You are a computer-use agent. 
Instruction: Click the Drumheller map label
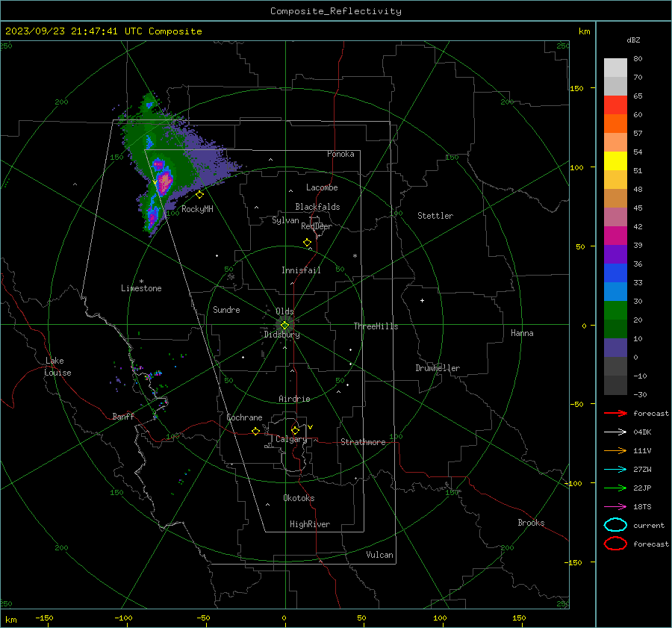[438, 368]
